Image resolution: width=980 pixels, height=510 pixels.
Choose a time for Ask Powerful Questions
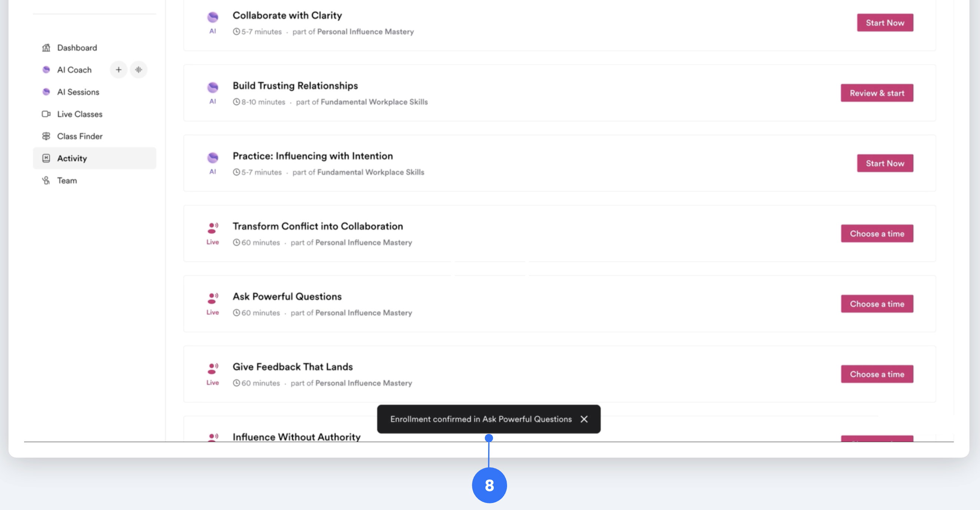(x=877, y=304)
